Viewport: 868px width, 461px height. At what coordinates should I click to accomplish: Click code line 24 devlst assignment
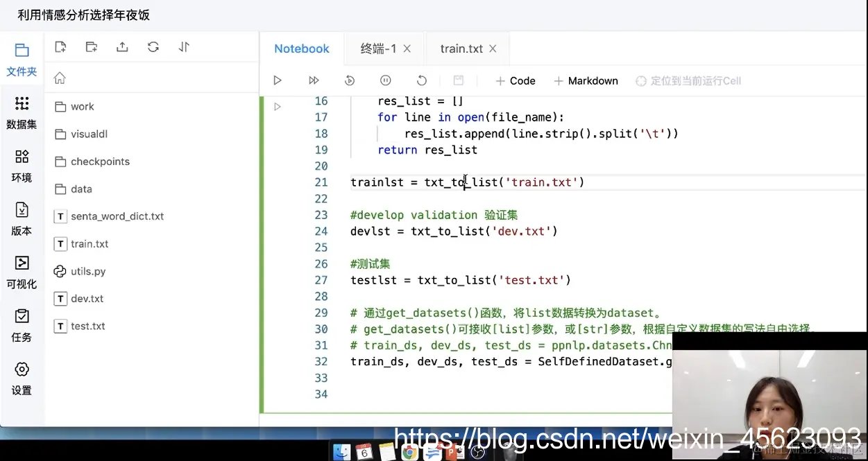[454, 231]
